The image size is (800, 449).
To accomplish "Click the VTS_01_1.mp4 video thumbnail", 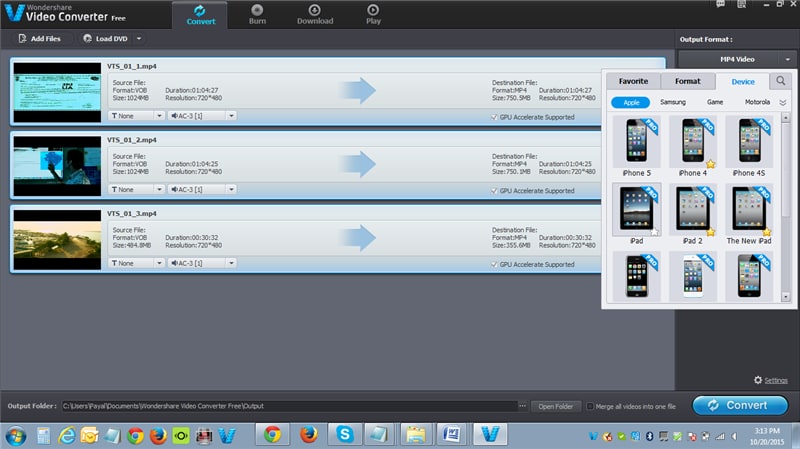I will pos(57,92).
